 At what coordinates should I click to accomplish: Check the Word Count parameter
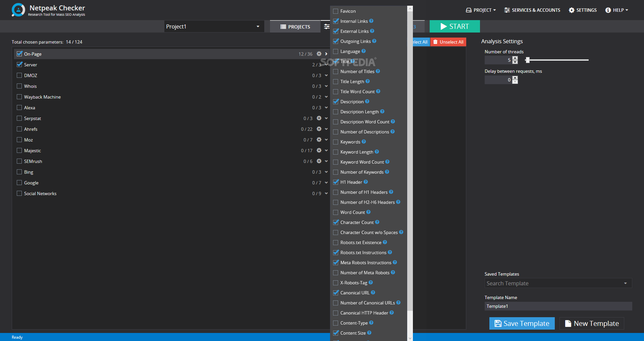pyautogui.click(x=336, y=212)
